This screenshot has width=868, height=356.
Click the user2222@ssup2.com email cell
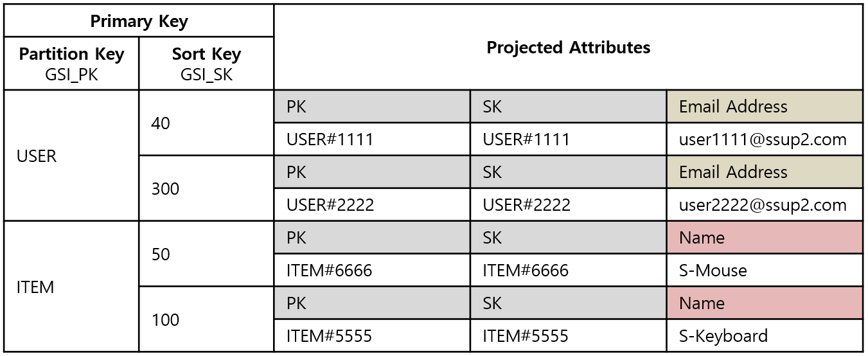click(x=765, y=204)
